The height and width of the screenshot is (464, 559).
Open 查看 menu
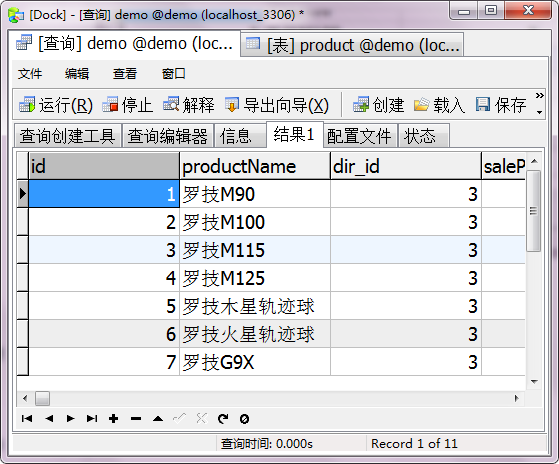125,74
